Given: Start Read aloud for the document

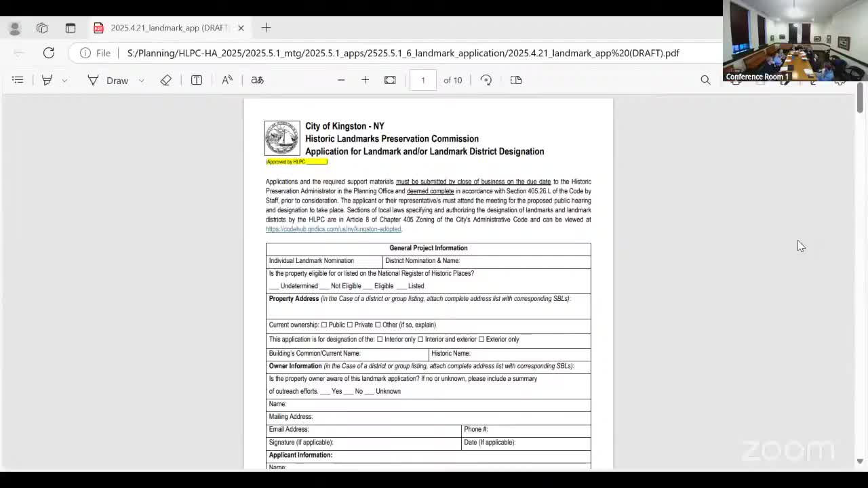Looking at the screenshot, I should point(226,80).
